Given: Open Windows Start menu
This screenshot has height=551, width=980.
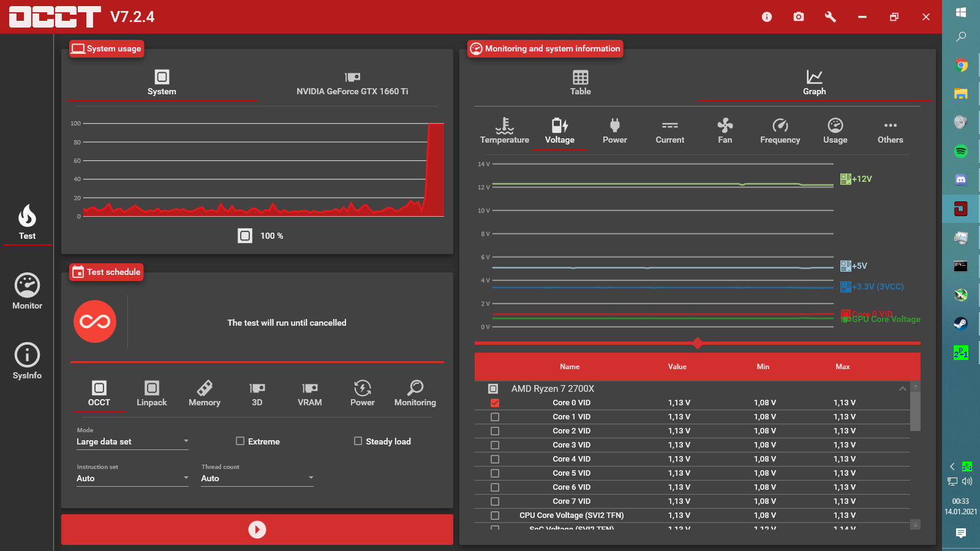Looking at the screenshot, I should pos(961,12).
